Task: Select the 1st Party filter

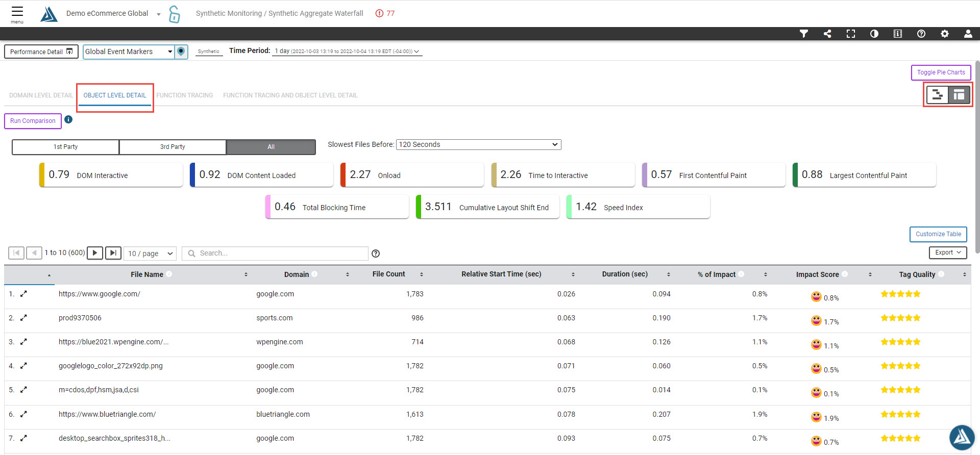Action: (65, 147)
